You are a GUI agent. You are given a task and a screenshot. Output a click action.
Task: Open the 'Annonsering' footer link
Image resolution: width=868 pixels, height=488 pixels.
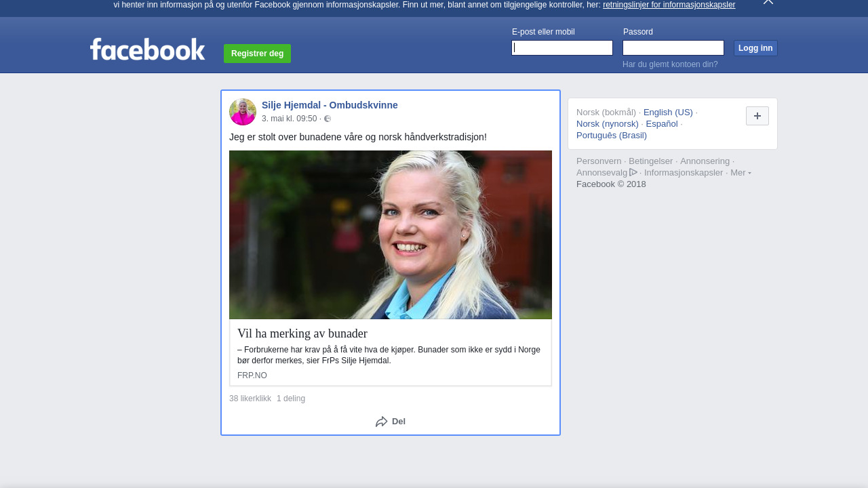705,161
